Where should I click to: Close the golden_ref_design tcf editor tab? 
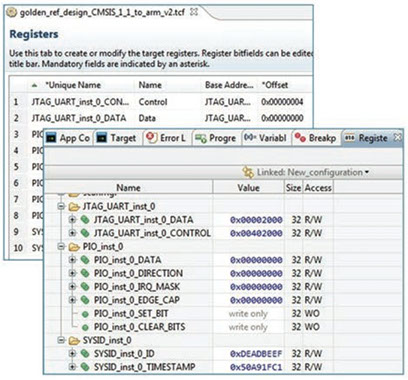click(194, 12)
